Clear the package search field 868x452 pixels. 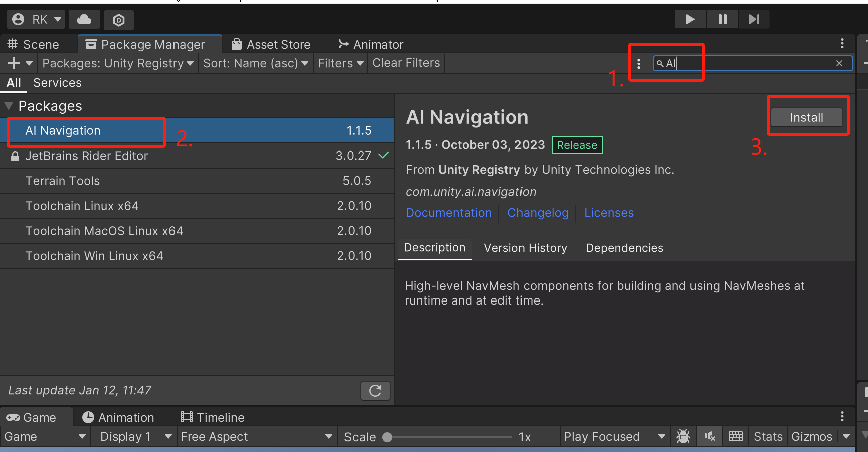coord(839,63)
